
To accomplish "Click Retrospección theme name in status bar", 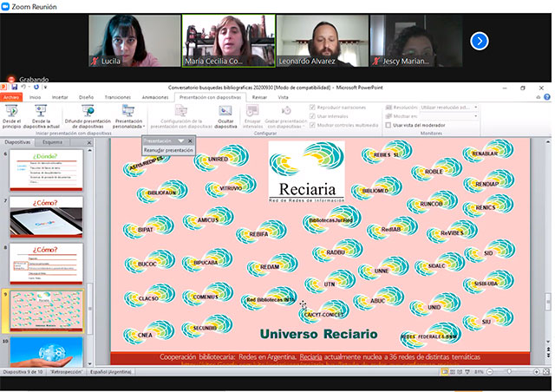I will click(66, 372).
